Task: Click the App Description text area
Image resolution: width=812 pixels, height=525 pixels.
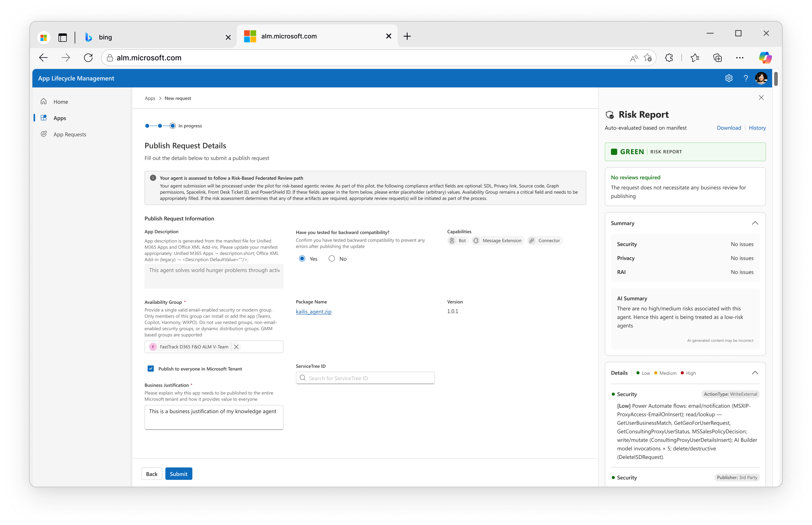Action: click(214, 276)
